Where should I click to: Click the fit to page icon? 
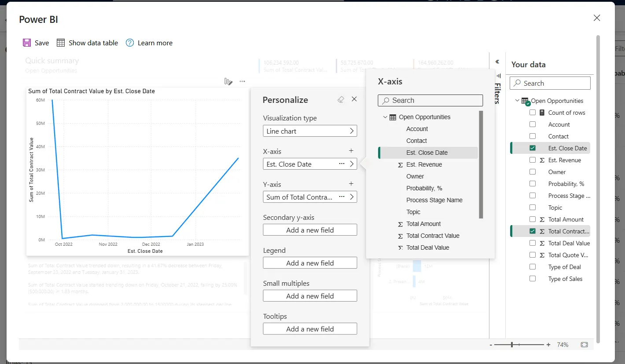point(584,345)
